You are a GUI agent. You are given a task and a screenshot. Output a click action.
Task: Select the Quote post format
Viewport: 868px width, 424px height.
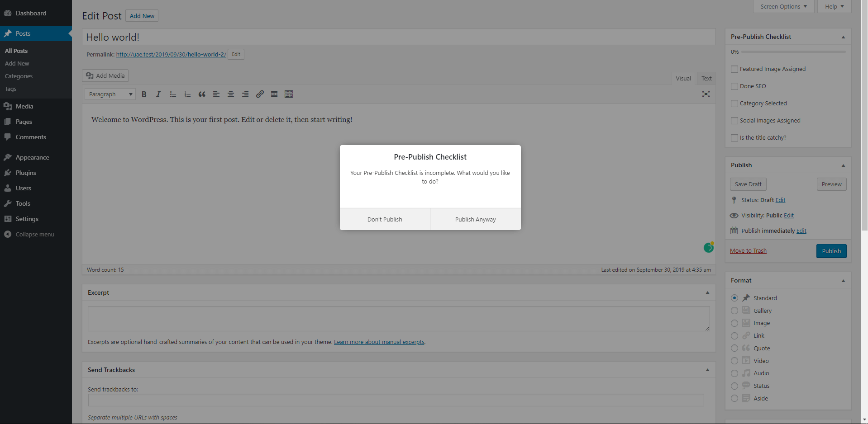click(x=734, y=348)
